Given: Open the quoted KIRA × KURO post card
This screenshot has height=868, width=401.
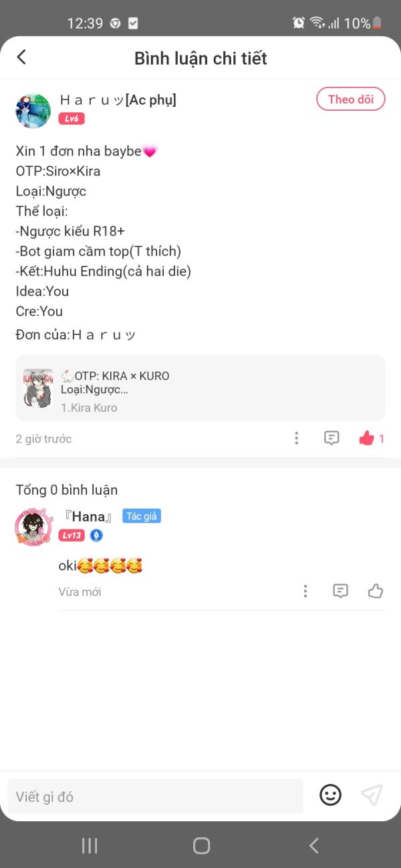Looking at the screenshot, I should tap(200, 388).
